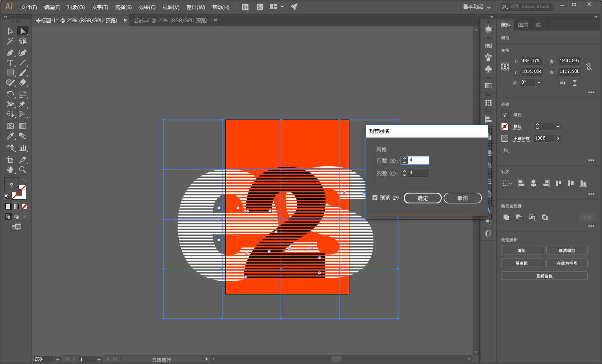The width and height of the screenshot is (602, 364).
Task: Select the Rotate tool
Action: (10, 94)
